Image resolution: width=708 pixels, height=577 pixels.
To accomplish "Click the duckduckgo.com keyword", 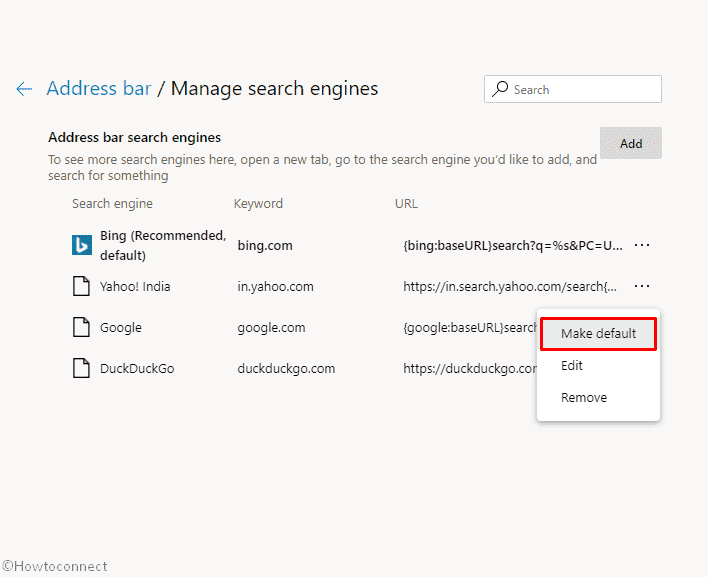I will [x=286, y=369].
